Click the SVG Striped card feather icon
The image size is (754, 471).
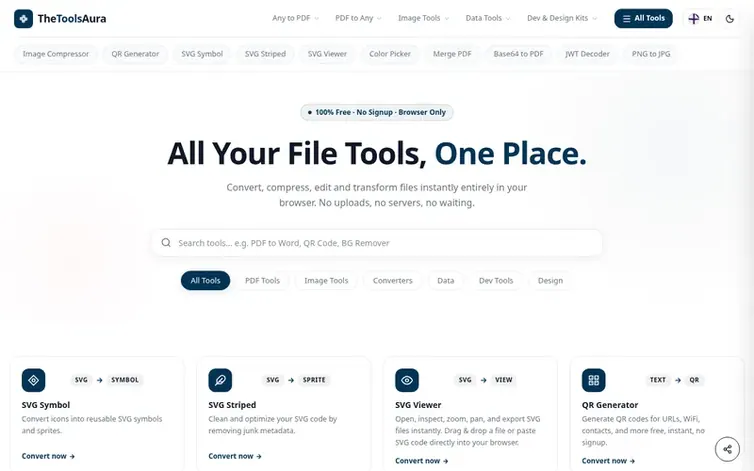(220, 380)
